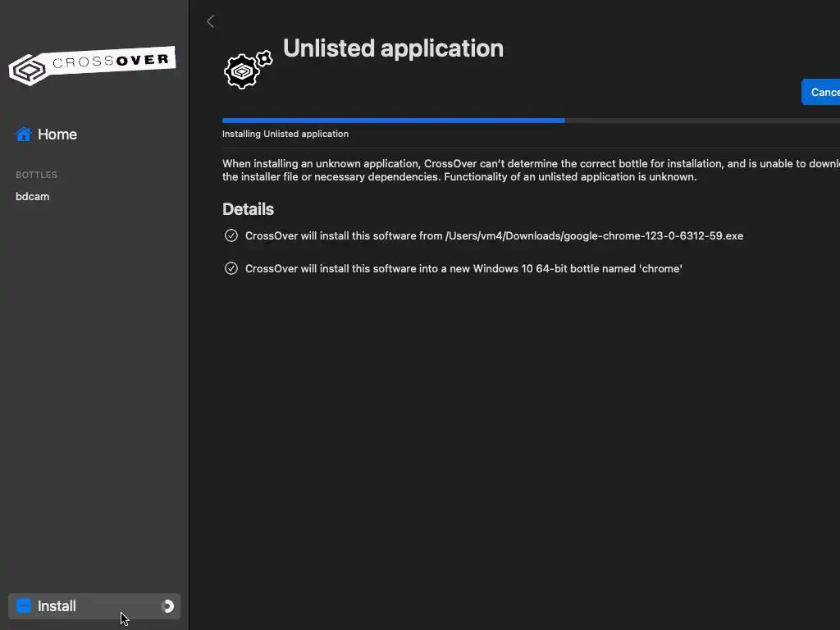840x630 pixels.
Task: Click the Install label at the sidebar bottom
Action: click(x=57, y=606)
